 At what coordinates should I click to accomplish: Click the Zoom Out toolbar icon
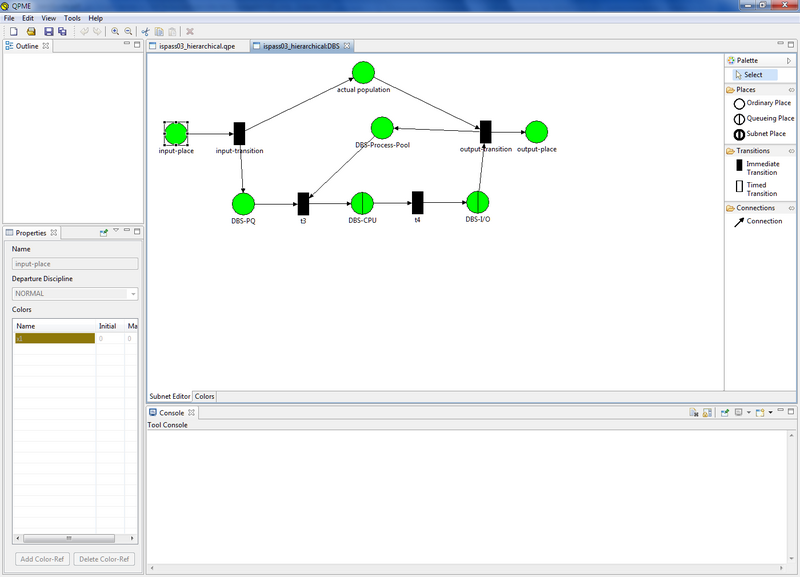tap(128, 32)
